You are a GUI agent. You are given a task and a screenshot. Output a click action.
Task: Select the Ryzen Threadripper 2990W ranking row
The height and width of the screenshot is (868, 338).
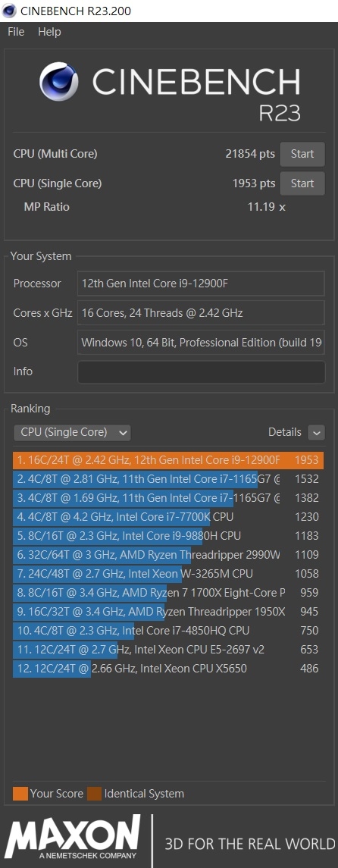click(x=168, y=555)
